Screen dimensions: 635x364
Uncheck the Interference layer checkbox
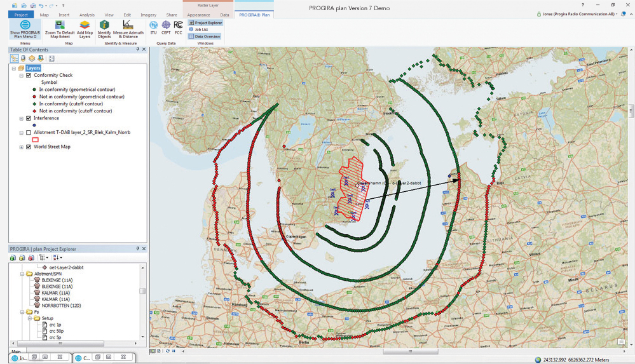coord(29,118)
